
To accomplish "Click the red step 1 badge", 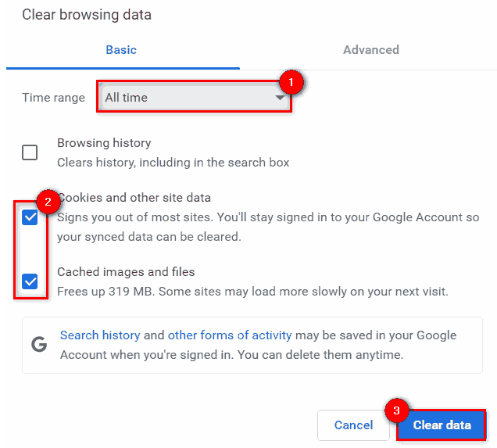I will pyautogui.click(x=291, y=81).
